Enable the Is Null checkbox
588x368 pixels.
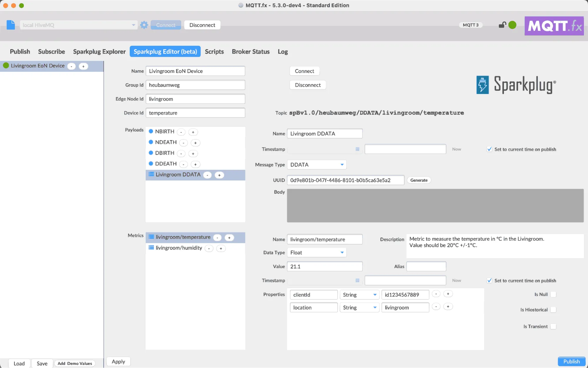[553, 294]
